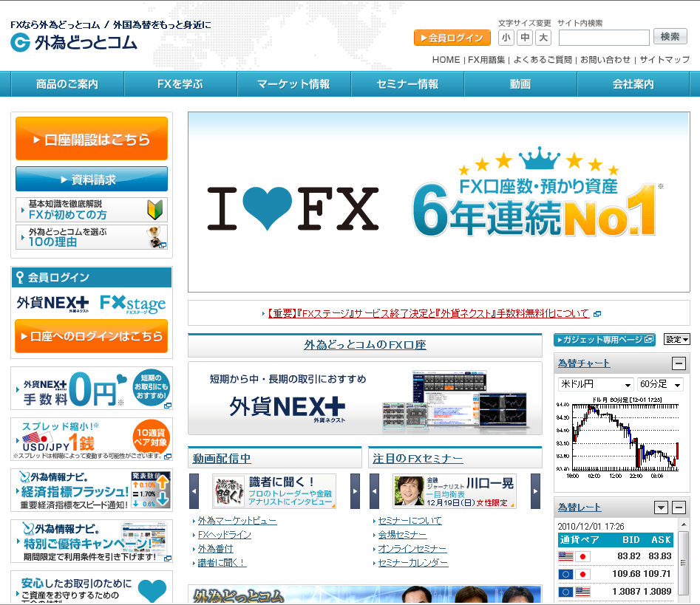Open the 動画配信中 heading link

tap(222, 459)
